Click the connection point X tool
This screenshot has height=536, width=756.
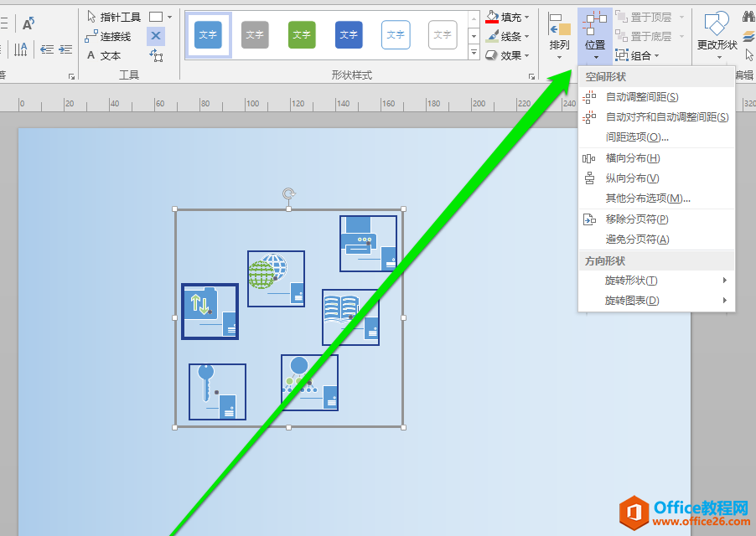click(x=156, y=36)
